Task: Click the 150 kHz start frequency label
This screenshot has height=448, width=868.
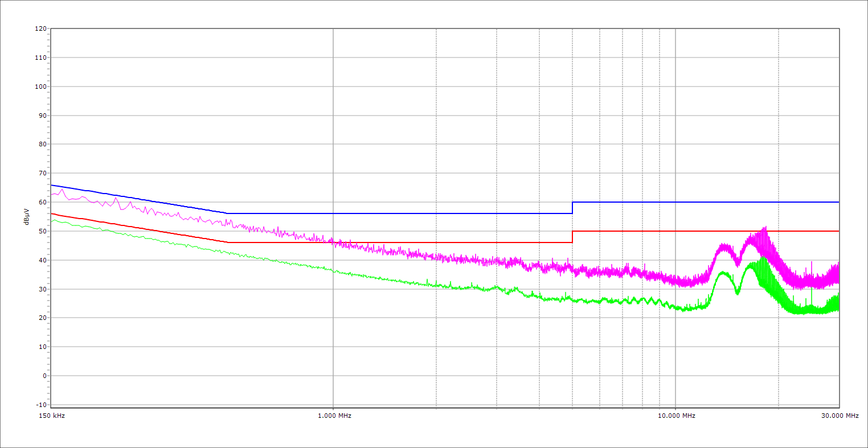Action: (x=54, y=416)
